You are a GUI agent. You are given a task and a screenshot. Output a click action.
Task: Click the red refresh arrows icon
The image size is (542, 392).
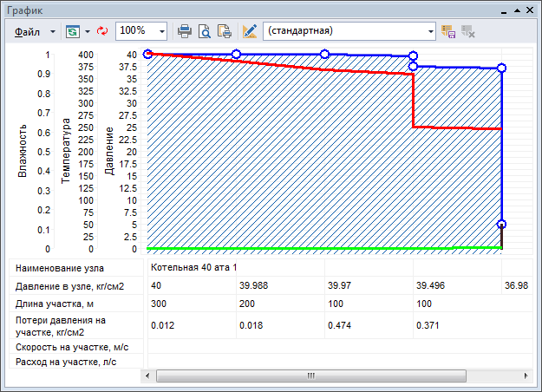tap(102, 30)
